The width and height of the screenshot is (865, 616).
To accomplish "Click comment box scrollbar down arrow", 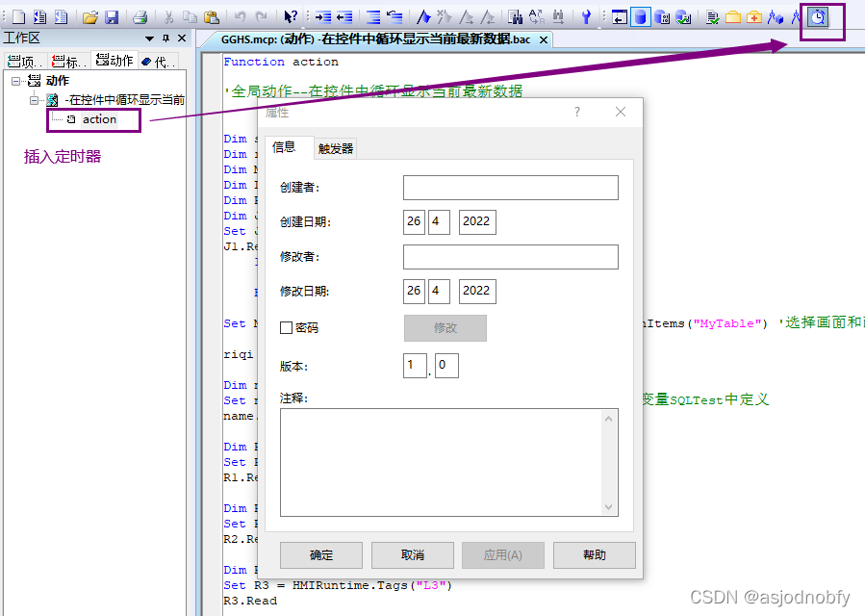I will [608, 506].
